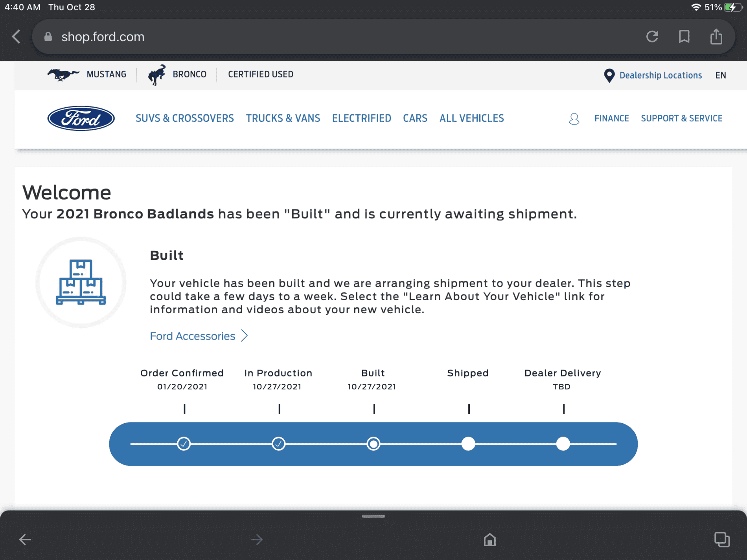Click the Bronco horse logo
Screen dimensions: 747x560
point(157,75)
